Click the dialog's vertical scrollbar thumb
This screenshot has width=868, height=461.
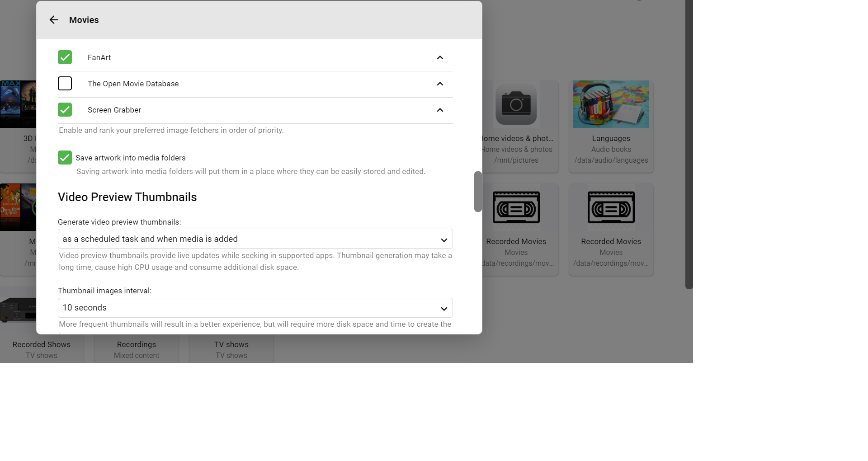[x=478, y=191]
